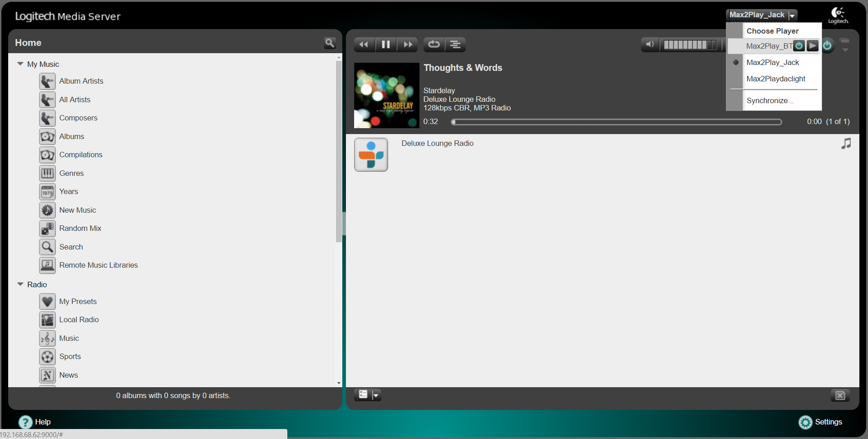
Task: Open Local Radio link
Action: (x=79, y=319)
